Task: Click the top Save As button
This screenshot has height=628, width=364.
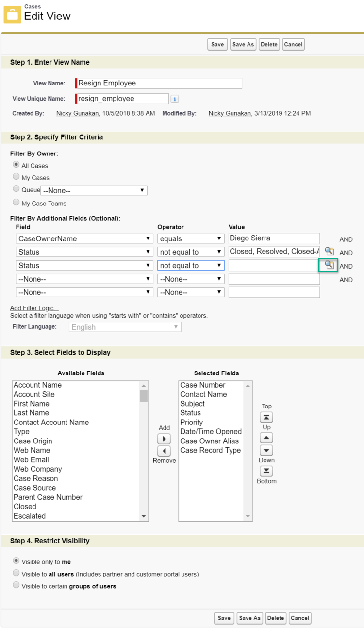Action: click(x=243, y=44)
